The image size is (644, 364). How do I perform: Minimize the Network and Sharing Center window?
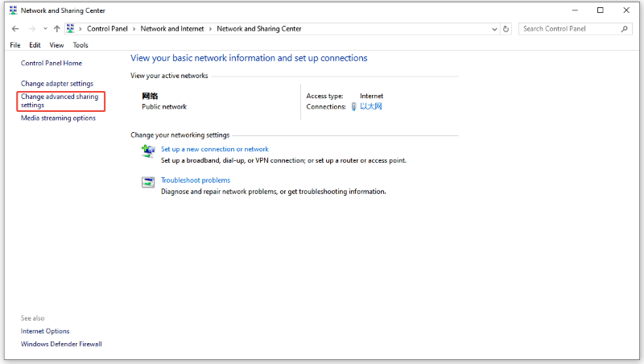tap(575, 10)
